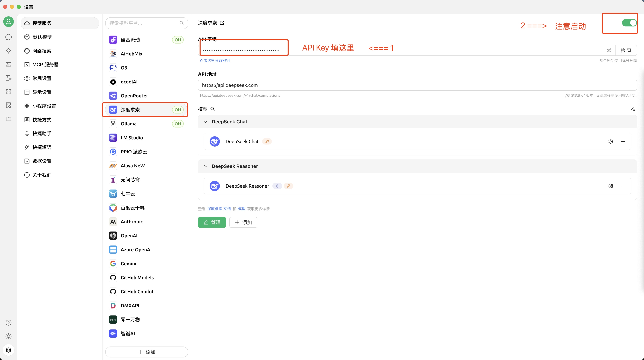Click the 检查 API key button

point(626,50)
